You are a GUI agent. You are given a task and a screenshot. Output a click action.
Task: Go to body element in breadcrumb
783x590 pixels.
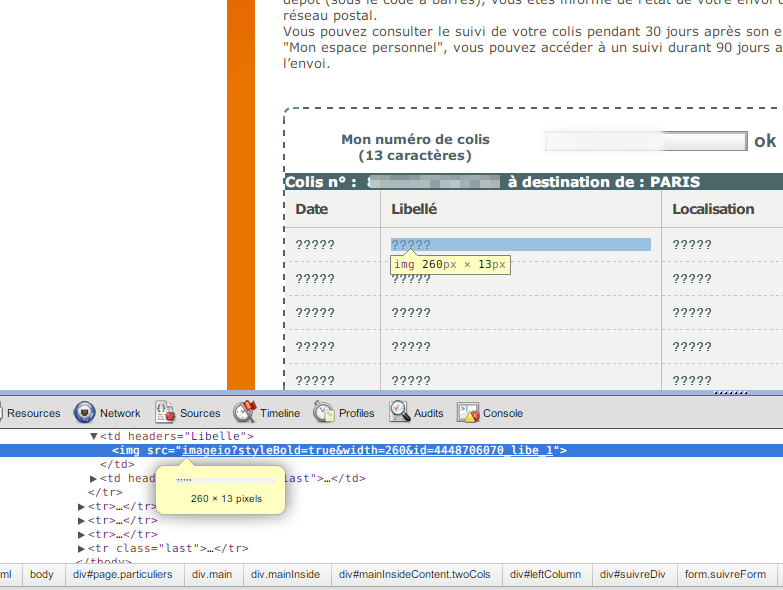[x=41, y=575]
